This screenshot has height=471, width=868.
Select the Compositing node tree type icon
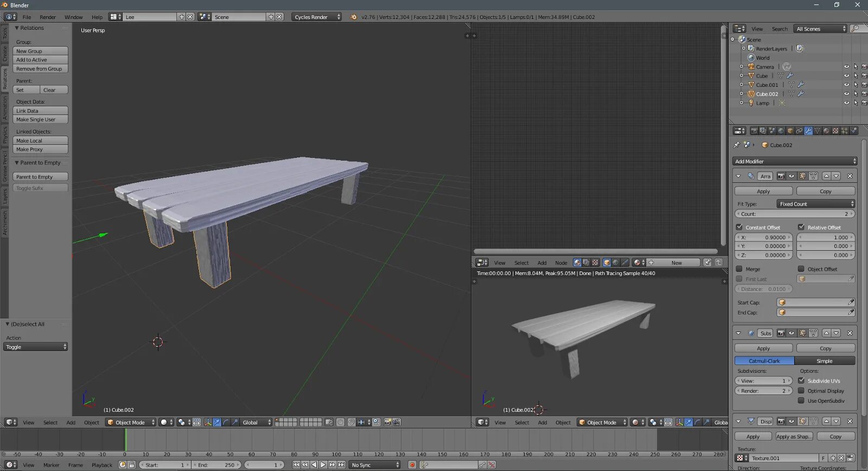pos(586,263)
